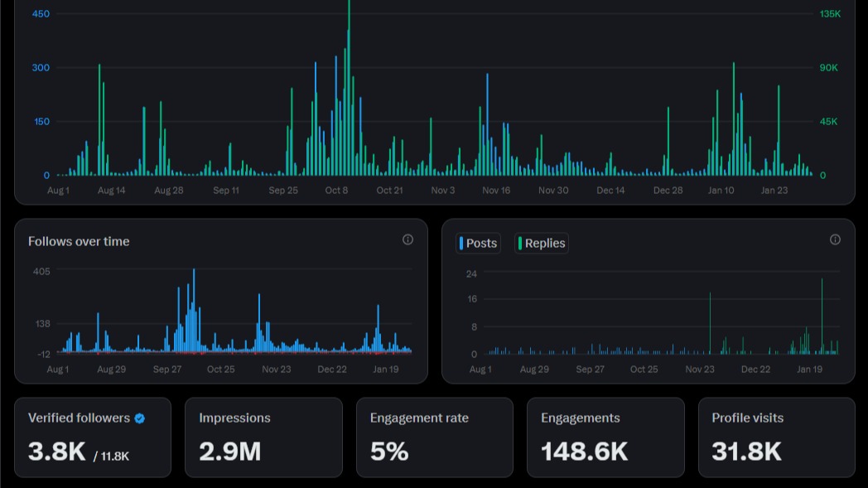Click the Oct 25 label on posts chart
This screenshot has width=868, height=488.
point(644,370)
